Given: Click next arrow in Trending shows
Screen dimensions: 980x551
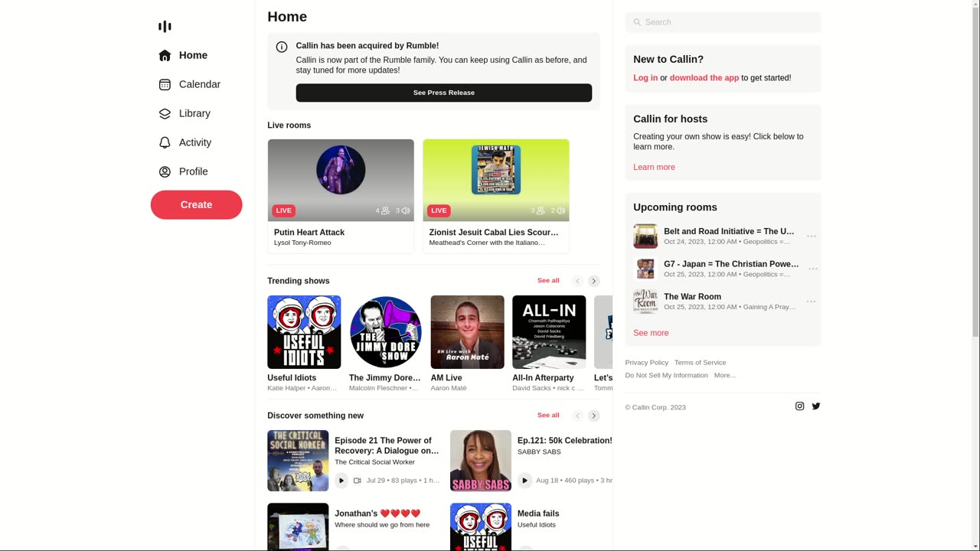Looking at the screenshot, I should click(594, 281).
